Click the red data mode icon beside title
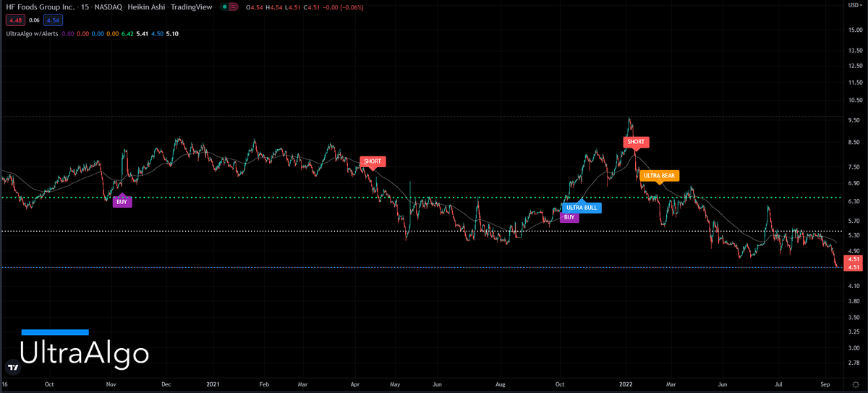 pyautogui.click(x=234, y=7)
